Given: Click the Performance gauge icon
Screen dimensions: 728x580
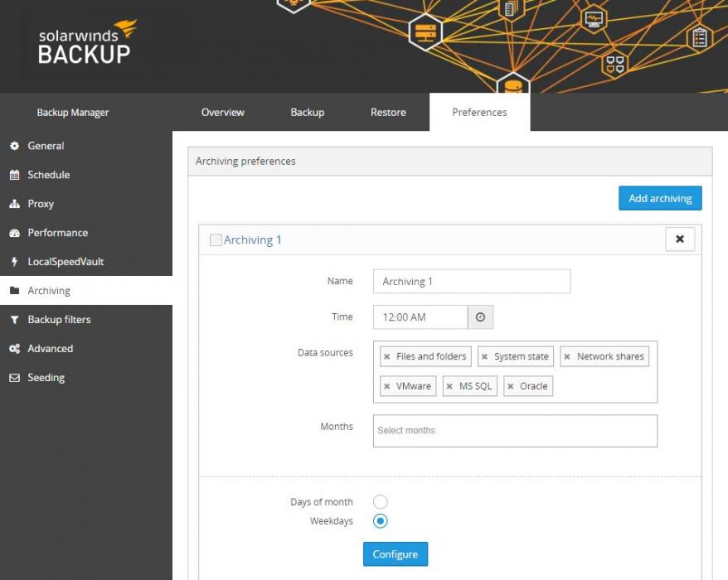Looking at the screenshot, I should click(x=14, y=233).
